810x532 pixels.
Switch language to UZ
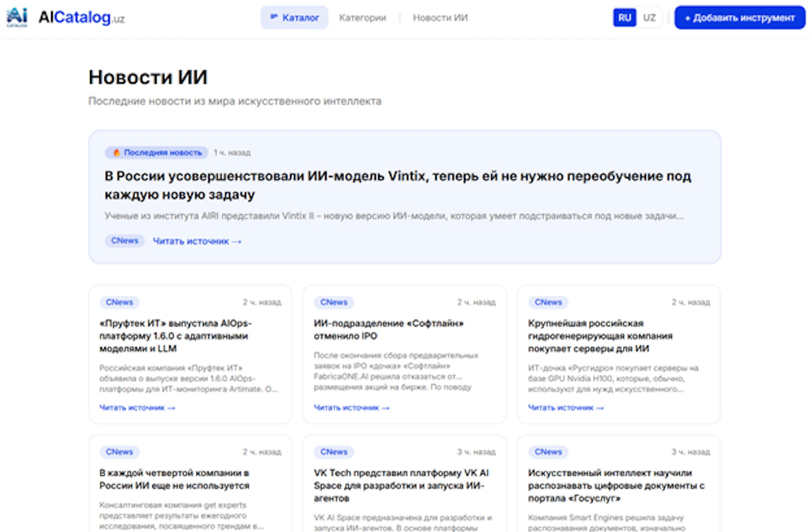(x=650, y=18)
